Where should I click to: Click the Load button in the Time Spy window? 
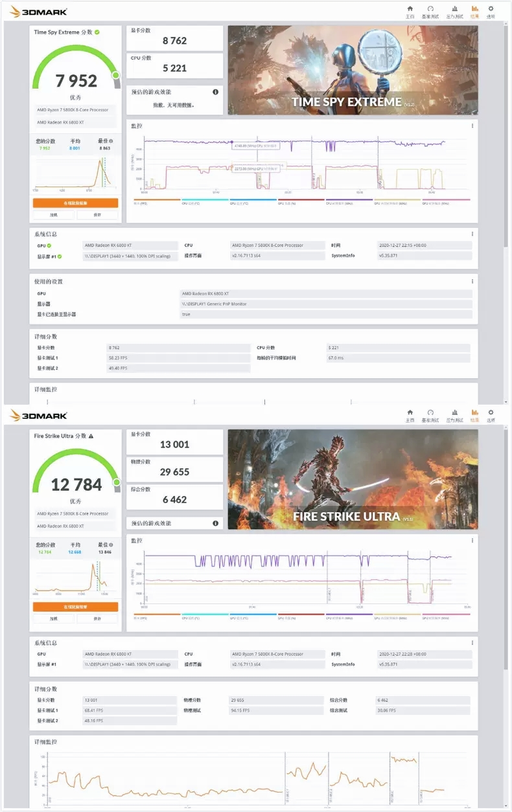click(53, 214)
